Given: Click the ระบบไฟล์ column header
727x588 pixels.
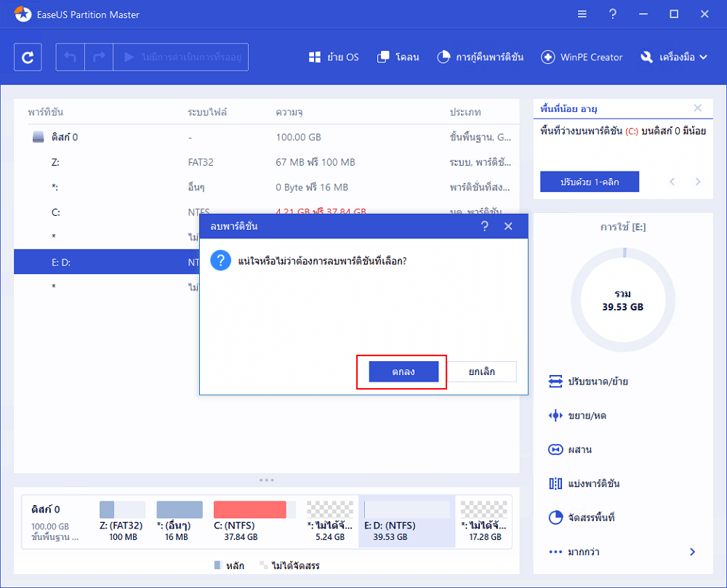Looking at the screenshot, I should (207, 112).
